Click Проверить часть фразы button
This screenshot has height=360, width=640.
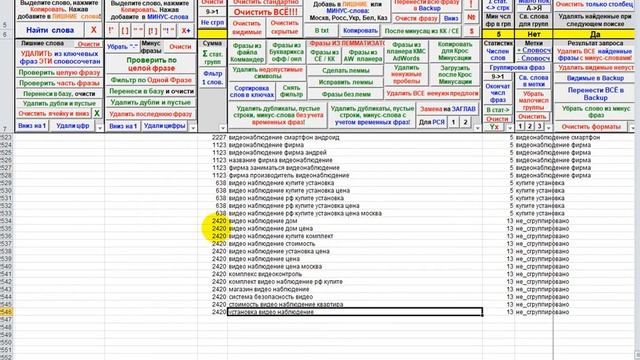click(x=60, y=83)
